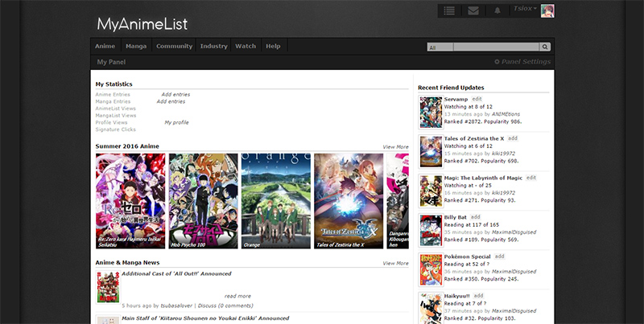
Task: Open kiki19972 link under Magi update
Action: click(x=504, y=193)
